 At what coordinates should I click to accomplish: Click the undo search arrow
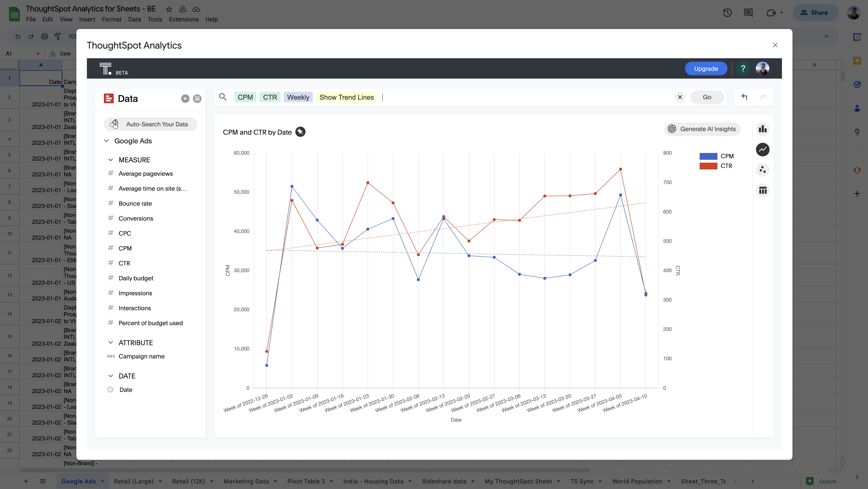click(x=744, y=97)
